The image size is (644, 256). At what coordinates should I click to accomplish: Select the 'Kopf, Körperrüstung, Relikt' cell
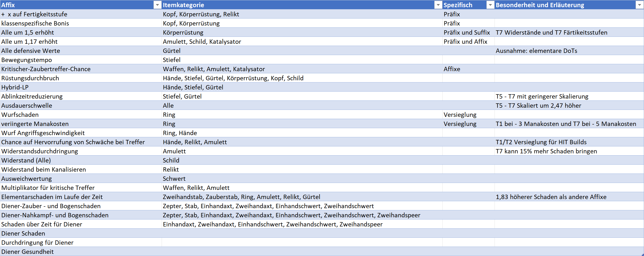(302, 14)
